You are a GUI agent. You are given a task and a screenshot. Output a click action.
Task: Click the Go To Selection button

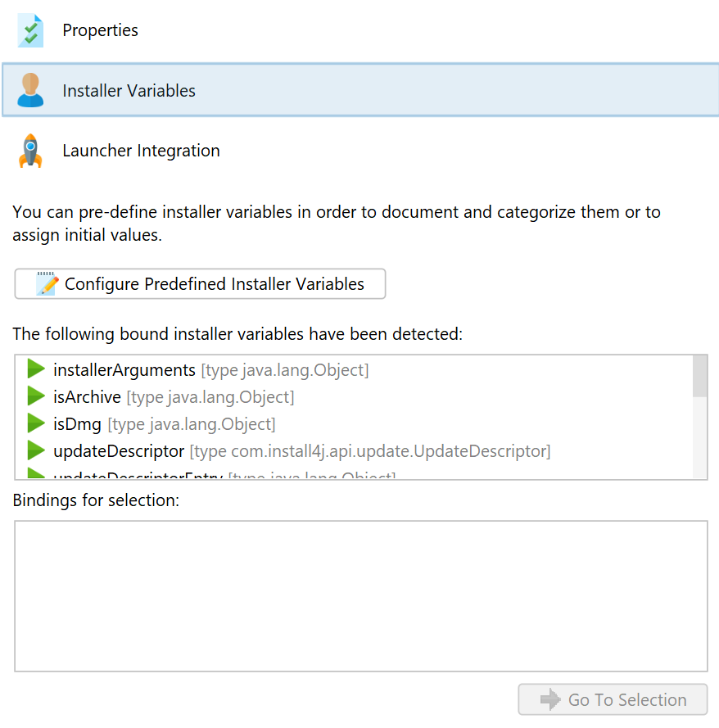pos(613,699)
